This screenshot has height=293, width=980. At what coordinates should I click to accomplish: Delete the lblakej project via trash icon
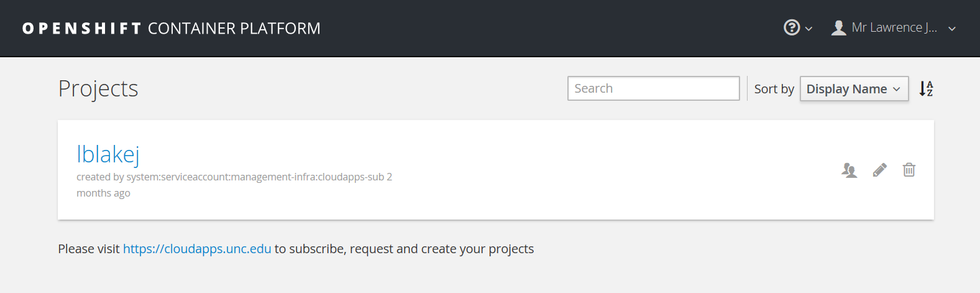click(x=909, y=170)
